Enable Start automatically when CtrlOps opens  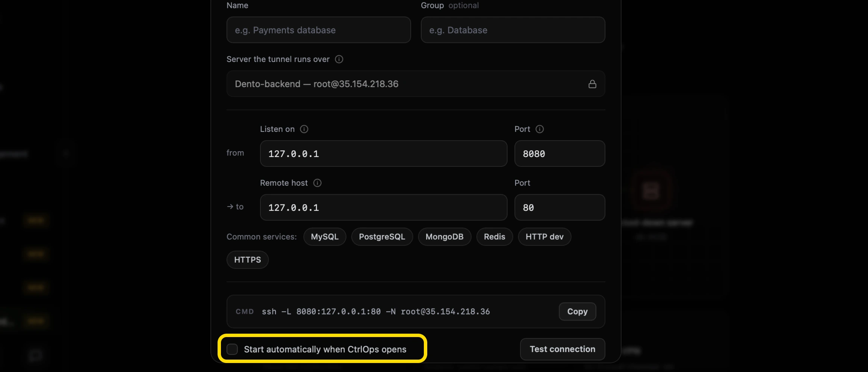tap(232, 349)
